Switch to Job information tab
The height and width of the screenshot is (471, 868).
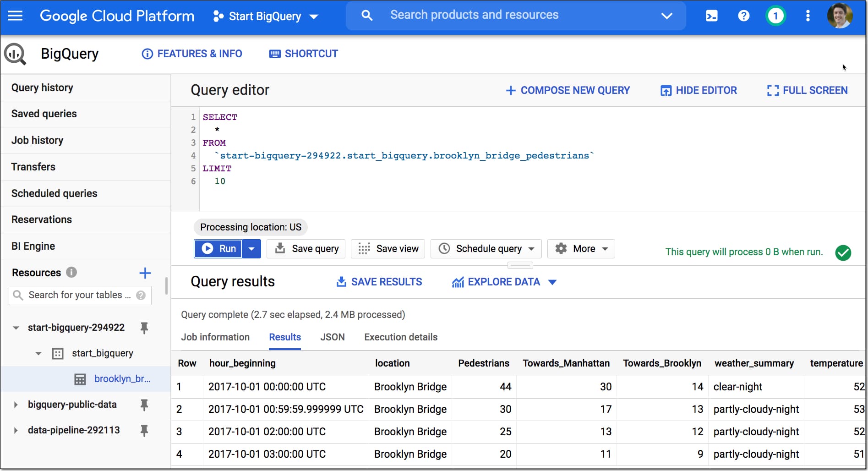click(x=215, y=337)
